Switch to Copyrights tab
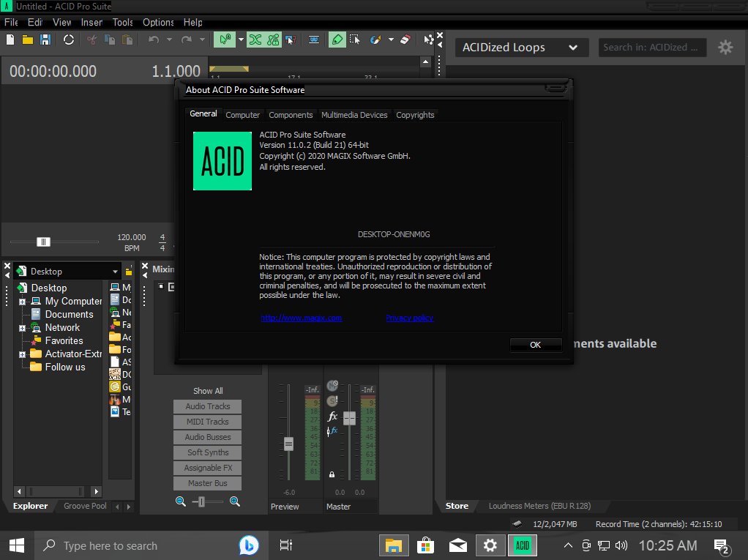The height and width of the screenshot is (560, 748). 415,115
